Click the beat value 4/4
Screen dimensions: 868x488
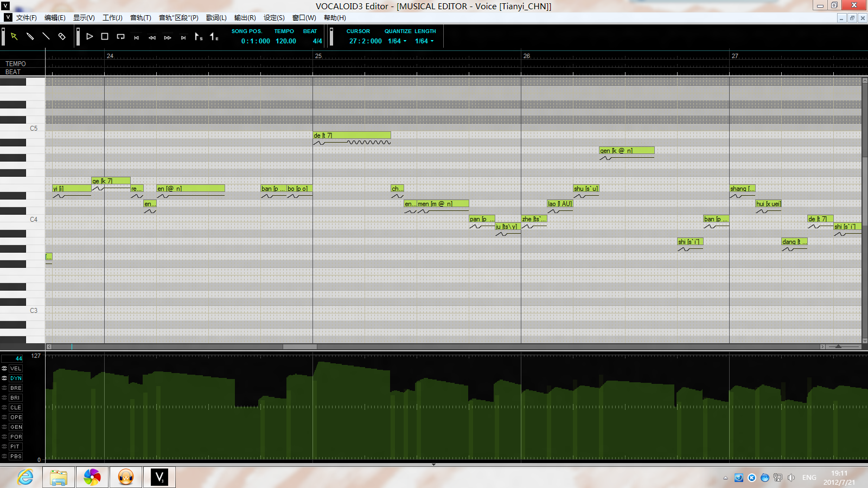click(x=317, y=41)
